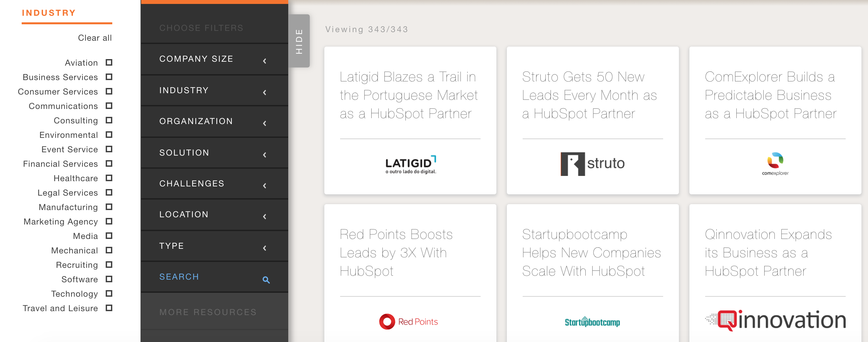Viewport: 868px width, 342px height.
Task: Check the Technology checkbox
Action: pos(109,293)
